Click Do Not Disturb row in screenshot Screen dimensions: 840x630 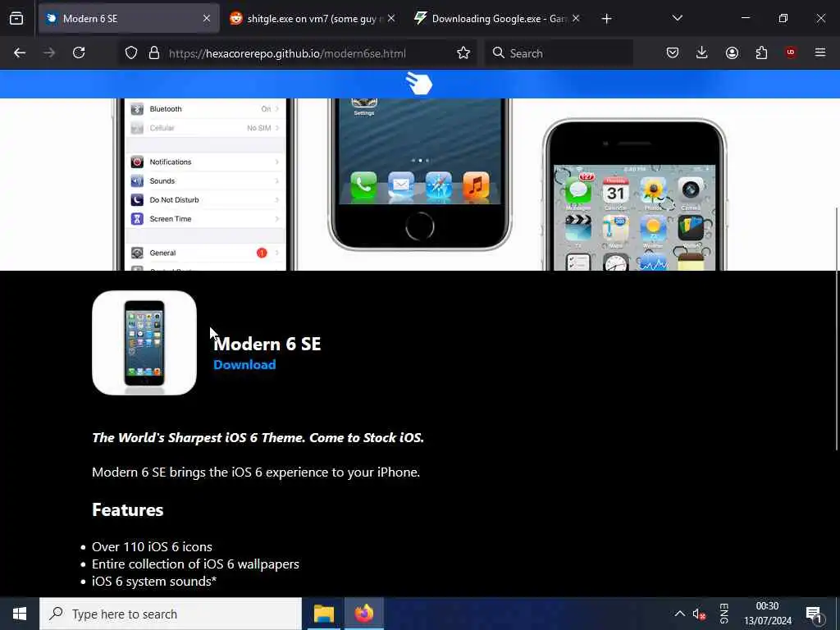point(205,200)
